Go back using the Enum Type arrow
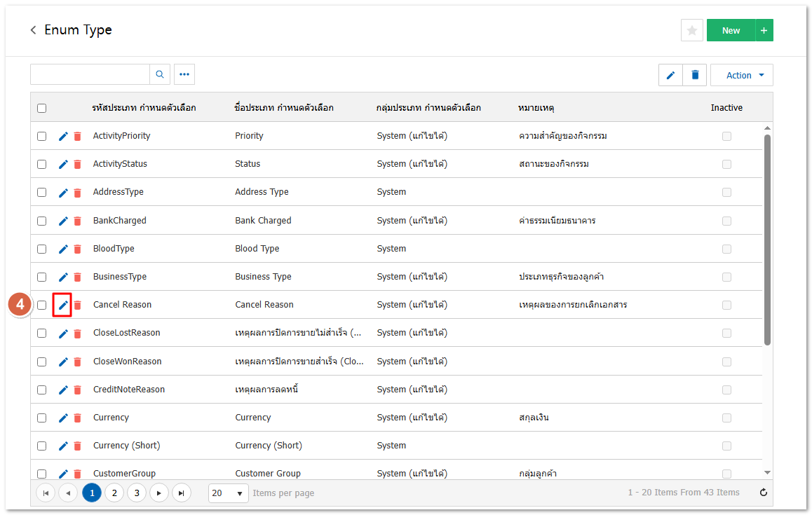 coord(33,30)
